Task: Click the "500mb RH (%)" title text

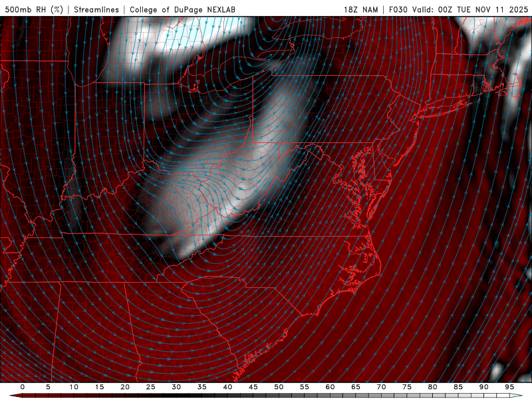Action: click(34, 9)
